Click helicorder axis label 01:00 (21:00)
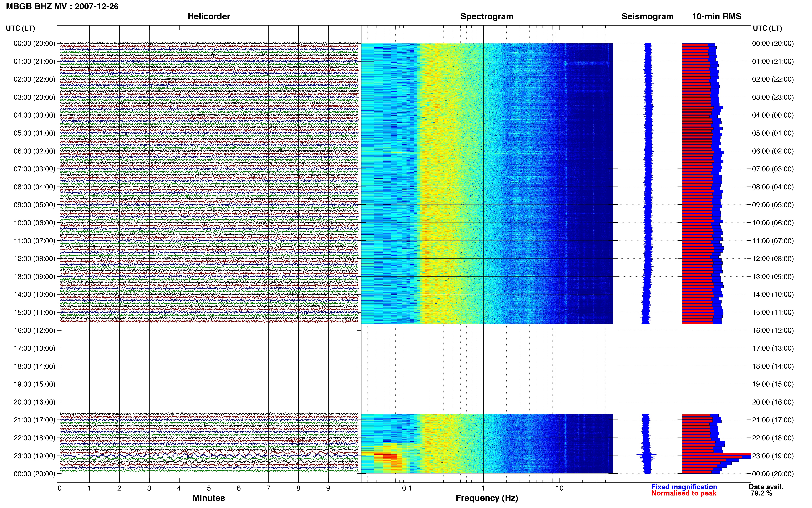 (x=34, y=62)
